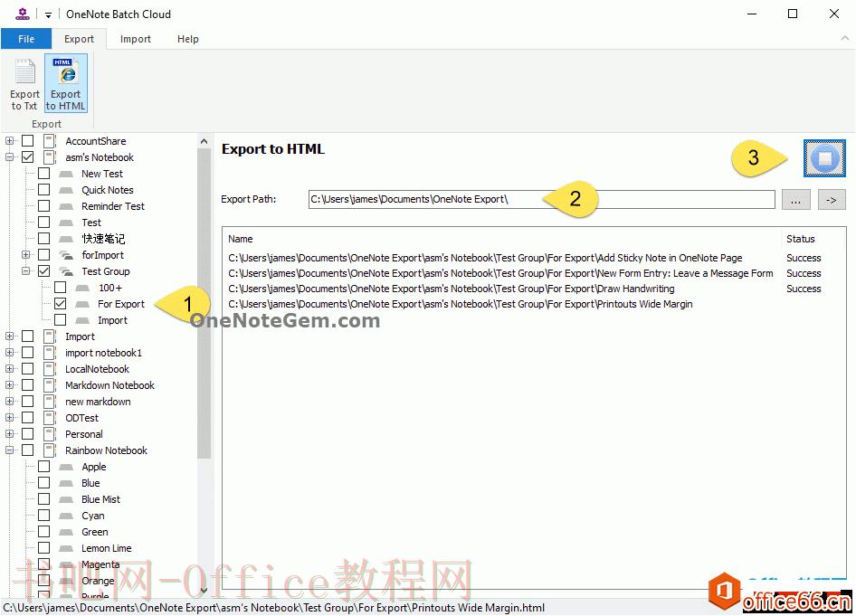Uncheck the For Export checkbox

60,304
